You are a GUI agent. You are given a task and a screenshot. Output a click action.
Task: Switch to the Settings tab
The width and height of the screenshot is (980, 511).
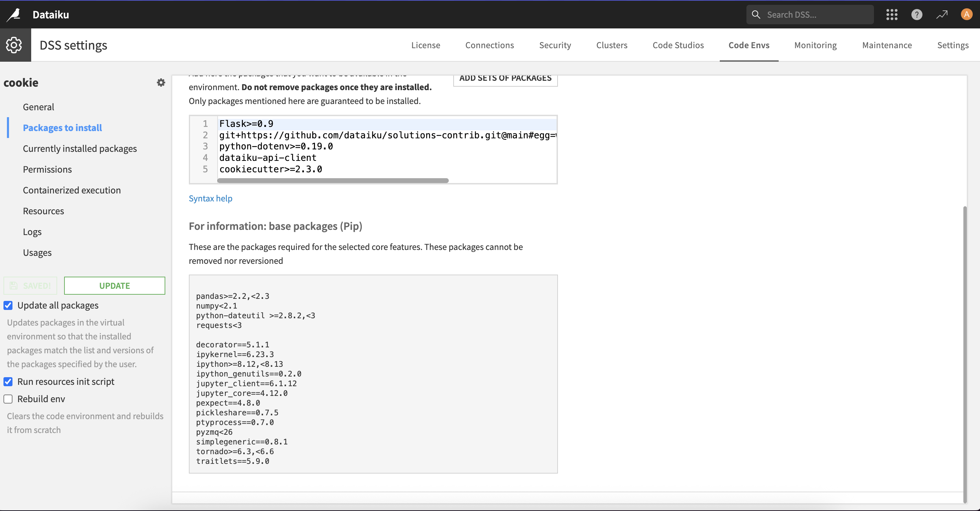[x=953, y=45]
